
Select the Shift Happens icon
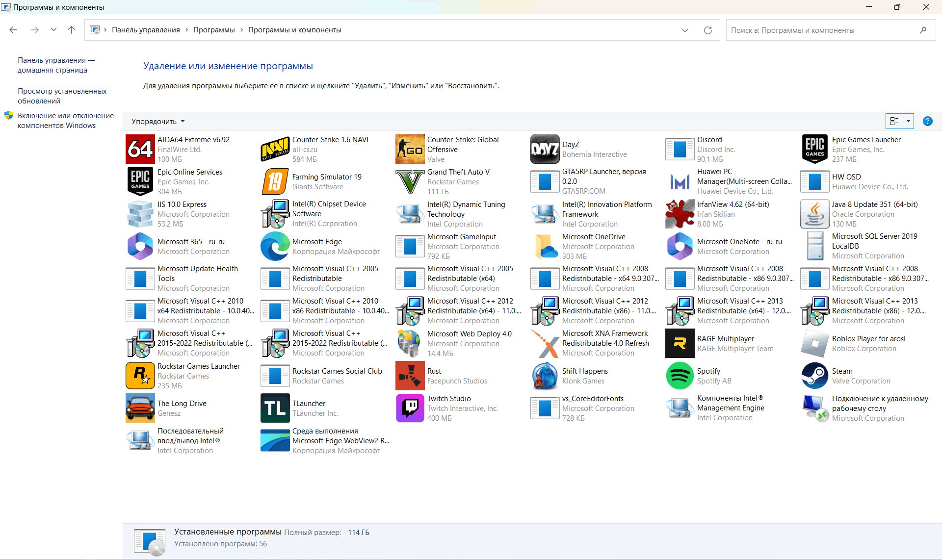(x=545, y=376)
